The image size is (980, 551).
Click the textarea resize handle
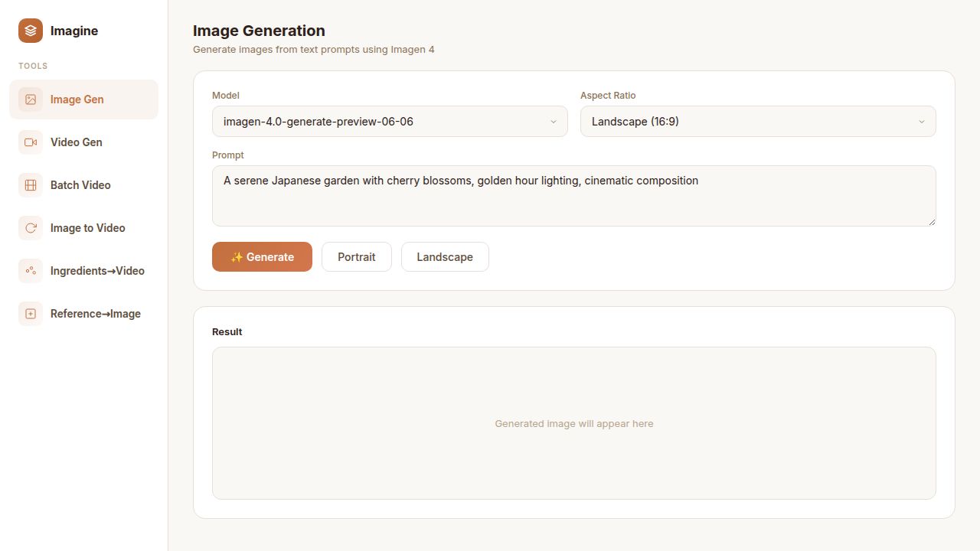pos(931,223)
